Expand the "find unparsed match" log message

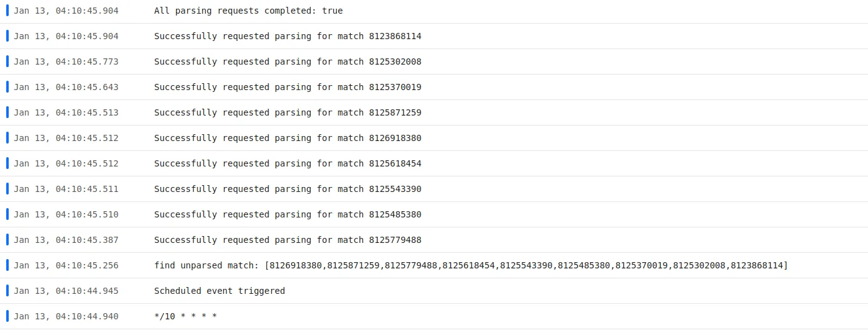[470, 265]
